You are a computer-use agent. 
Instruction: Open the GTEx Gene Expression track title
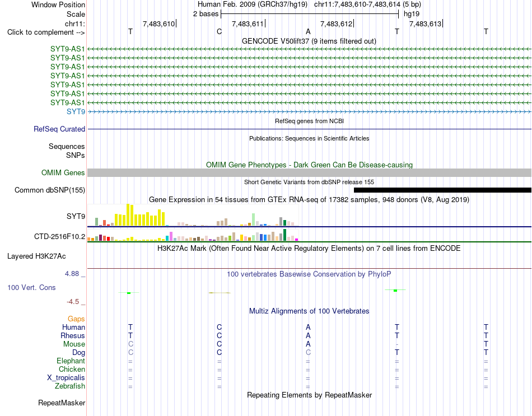click(309, 199)
